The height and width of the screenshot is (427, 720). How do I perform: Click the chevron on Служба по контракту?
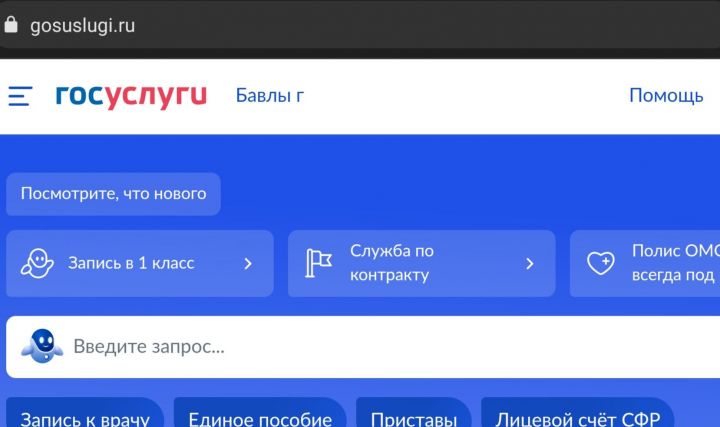click(x=530, y=264)
